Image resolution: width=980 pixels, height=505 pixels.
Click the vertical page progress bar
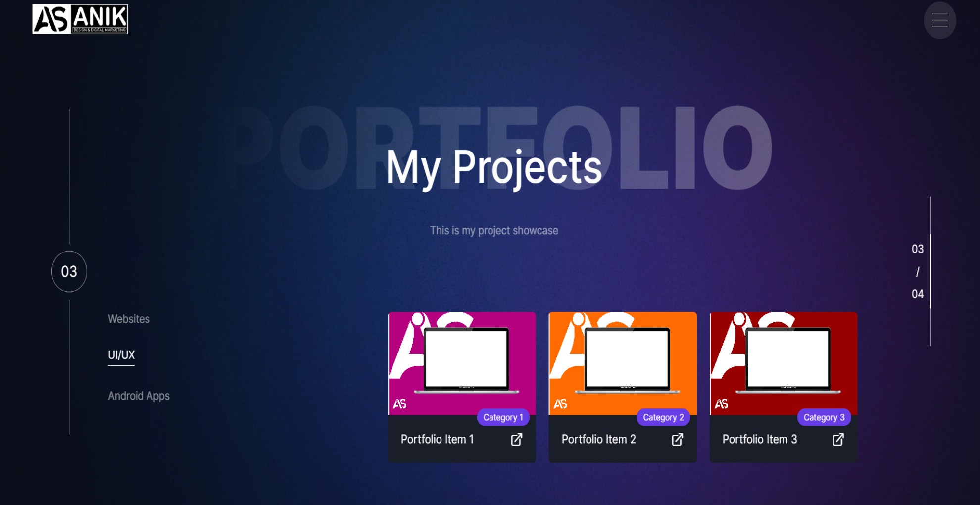coord(930,271)
